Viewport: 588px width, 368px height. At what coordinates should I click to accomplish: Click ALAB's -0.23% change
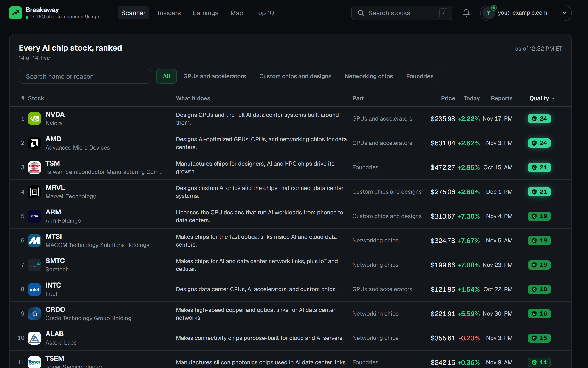(469, 338)
